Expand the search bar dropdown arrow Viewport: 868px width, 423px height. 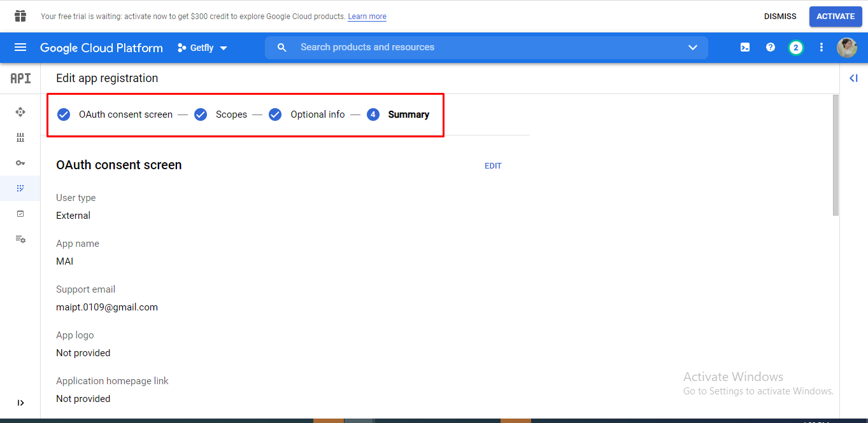693,48
